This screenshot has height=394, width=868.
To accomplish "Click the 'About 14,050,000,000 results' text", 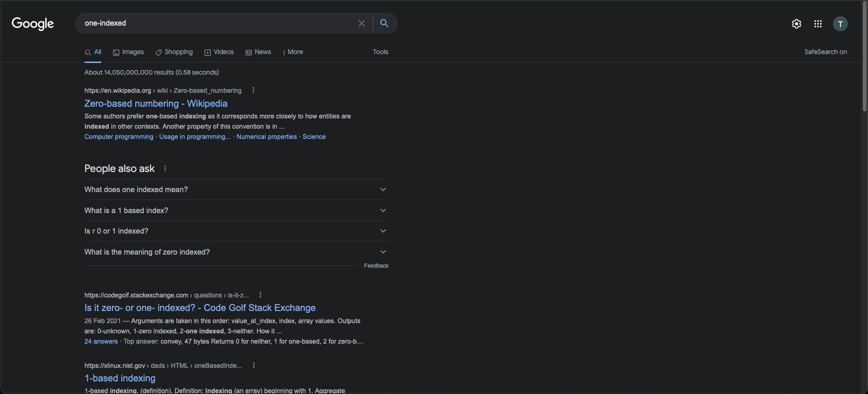I will click(x=152, y=72).
